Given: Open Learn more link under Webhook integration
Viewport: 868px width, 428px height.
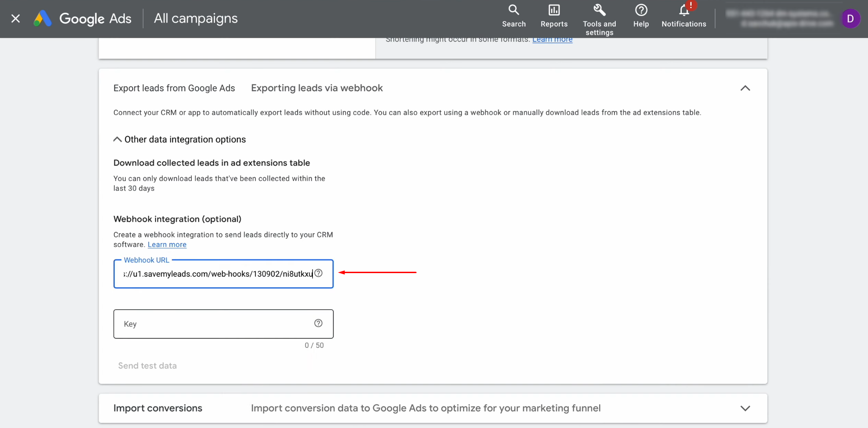Looking at the screenshot, I should (167, 245).
